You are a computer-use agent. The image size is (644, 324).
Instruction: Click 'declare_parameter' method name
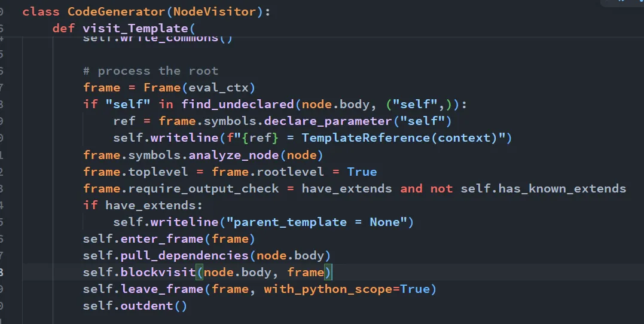point(328,121)
